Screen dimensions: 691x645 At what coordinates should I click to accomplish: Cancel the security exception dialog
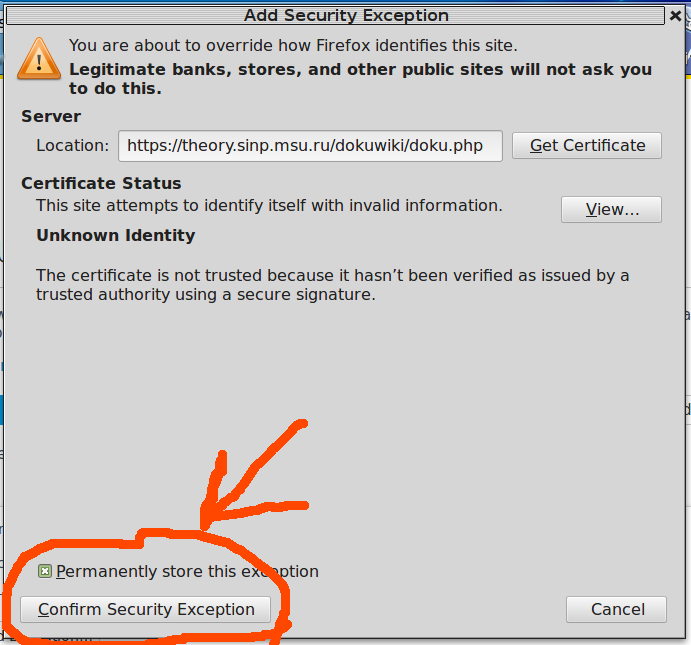pos(617,609)
